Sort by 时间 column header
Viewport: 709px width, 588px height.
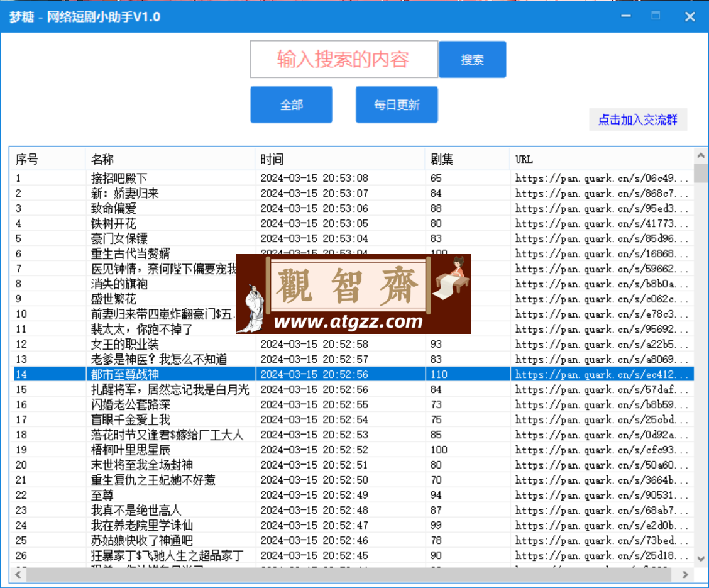340,159
